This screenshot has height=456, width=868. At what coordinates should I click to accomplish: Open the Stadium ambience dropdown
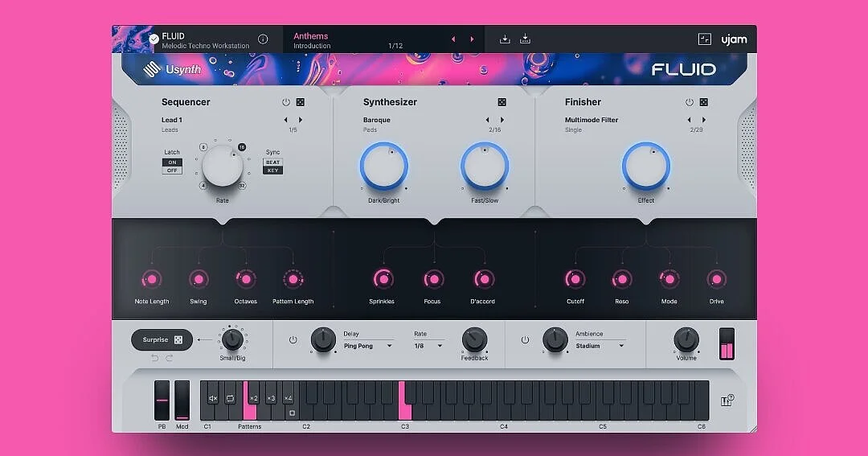[600, 346]
